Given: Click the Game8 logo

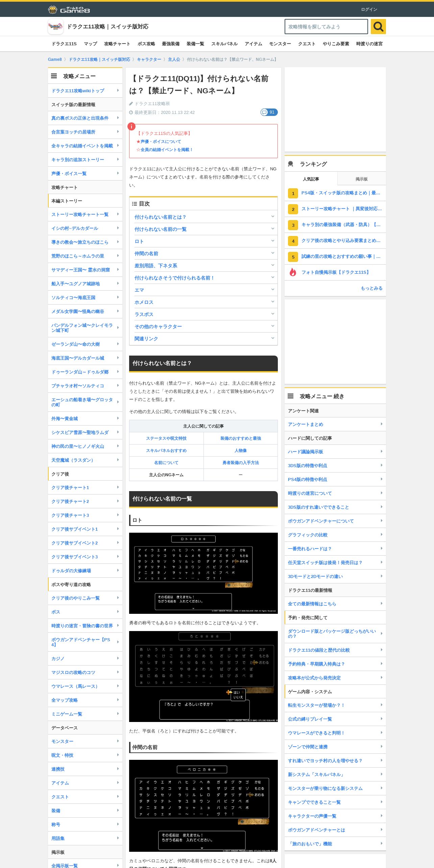Looking at the screenshot, I should pyautogui.click(x=69, y=9).
